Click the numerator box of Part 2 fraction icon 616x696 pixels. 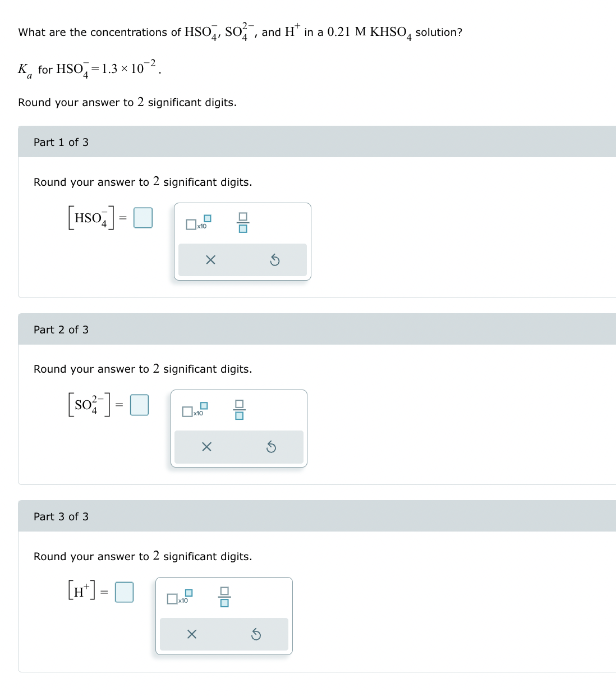tap(239, 405)
